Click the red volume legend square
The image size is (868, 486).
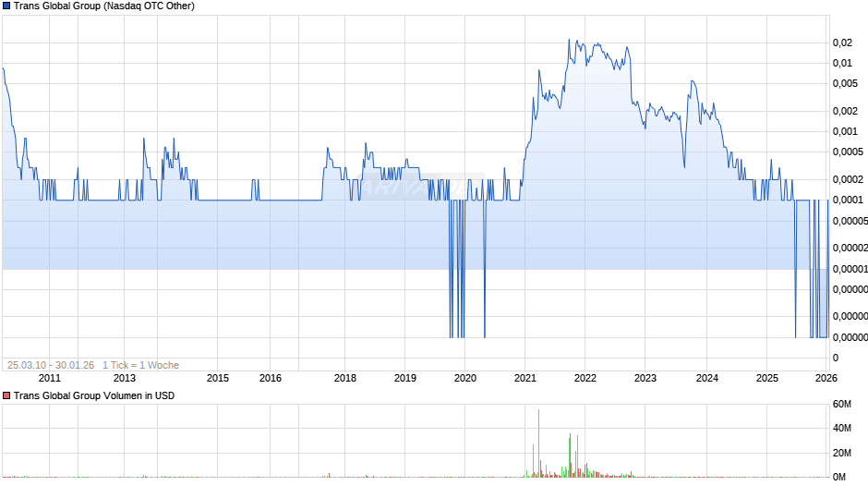coord(6,395)
